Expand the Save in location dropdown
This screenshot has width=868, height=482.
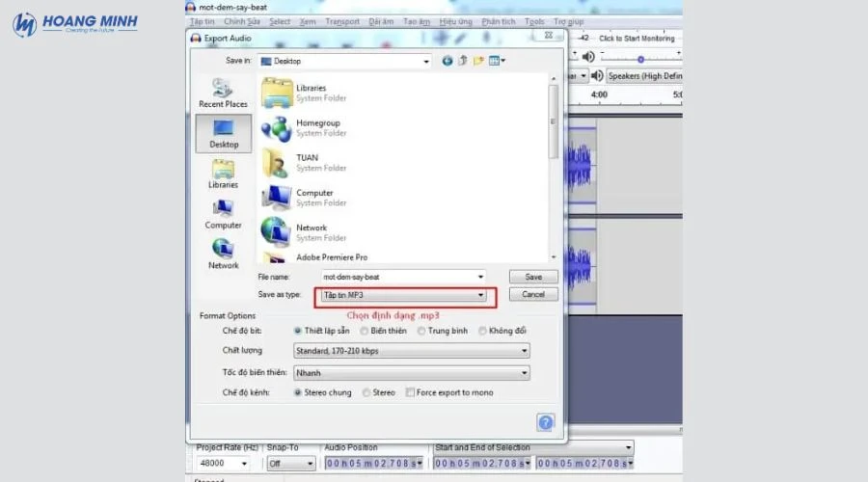(425, 62)
